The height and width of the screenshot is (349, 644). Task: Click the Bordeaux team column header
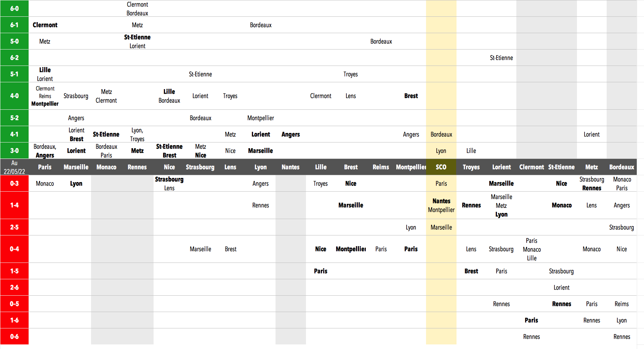click(622, 167)
